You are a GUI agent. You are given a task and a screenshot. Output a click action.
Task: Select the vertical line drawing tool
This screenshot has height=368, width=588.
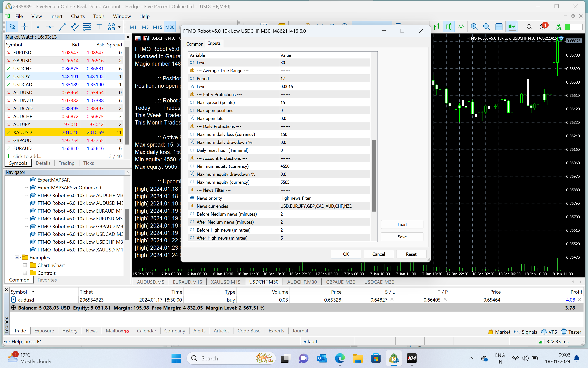[x=38, y=27]
